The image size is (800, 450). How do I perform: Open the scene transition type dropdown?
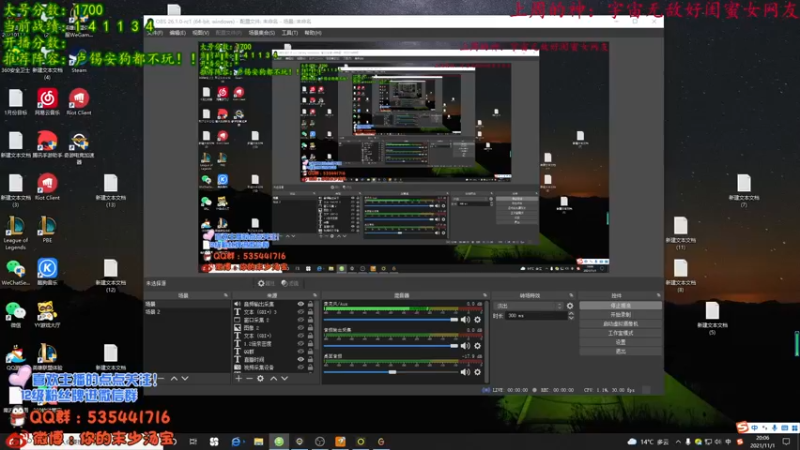pyautogui.click(x=529, y=306)
